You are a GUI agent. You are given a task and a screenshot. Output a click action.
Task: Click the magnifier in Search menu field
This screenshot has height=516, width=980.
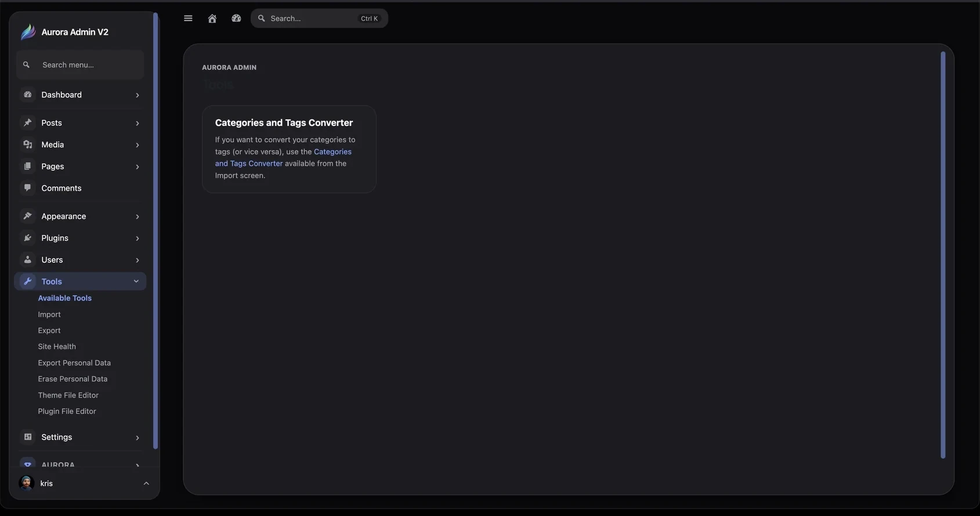pyautogui.click(x=26, y=65)
